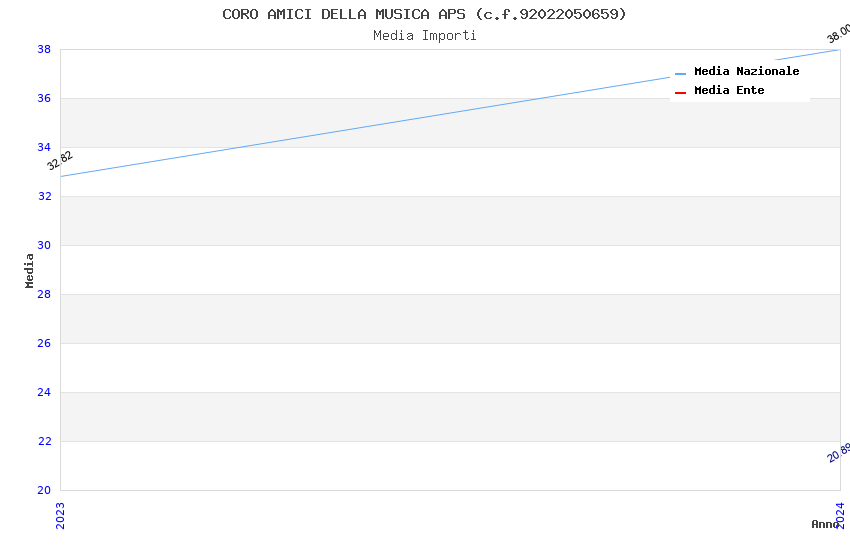Click the 26 y-axis tick label
This screenshot has width=850, height=550.
[44, 343]
